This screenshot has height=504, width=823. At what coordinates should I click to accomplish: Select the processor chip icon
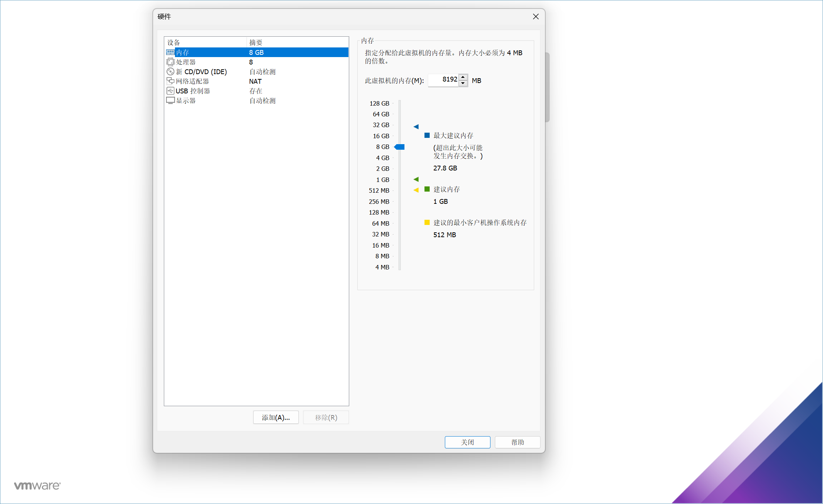[170, 62]
